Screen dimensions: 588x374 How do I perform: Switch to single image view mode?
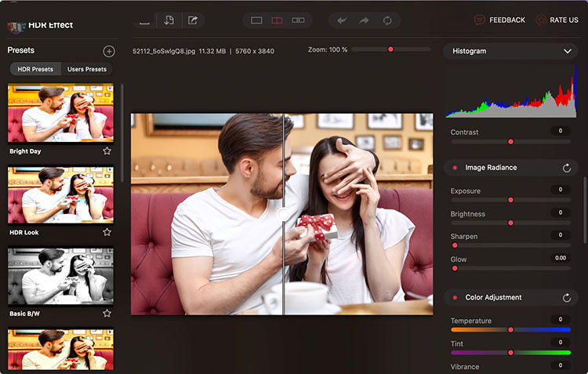[x=256, y=20]
